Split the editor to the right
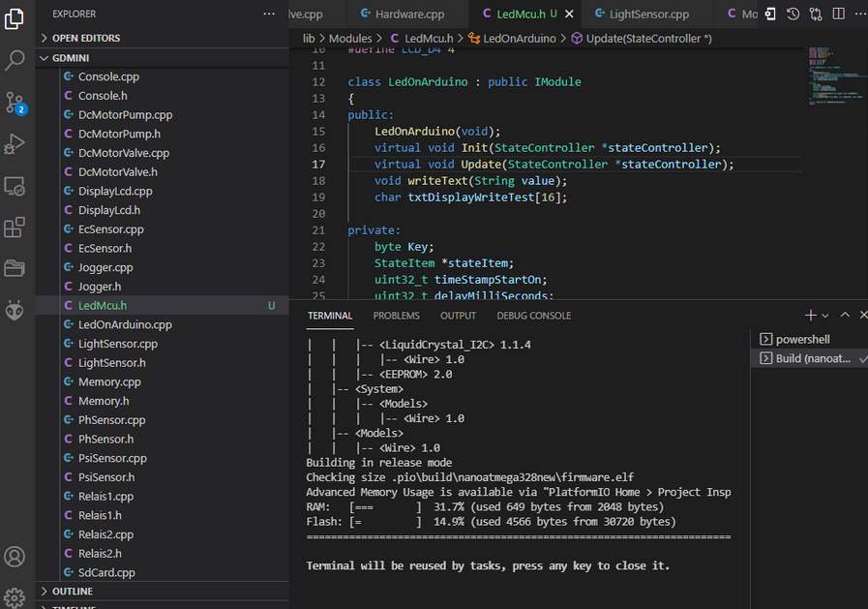This screenshot has height=609, width=868. tap(839, 14)
